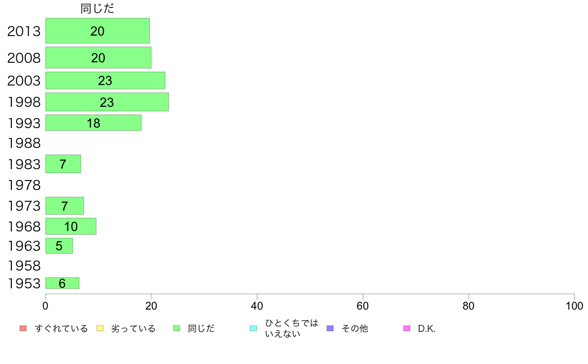Select the 1963 bar showing 5

pos(59,245)
